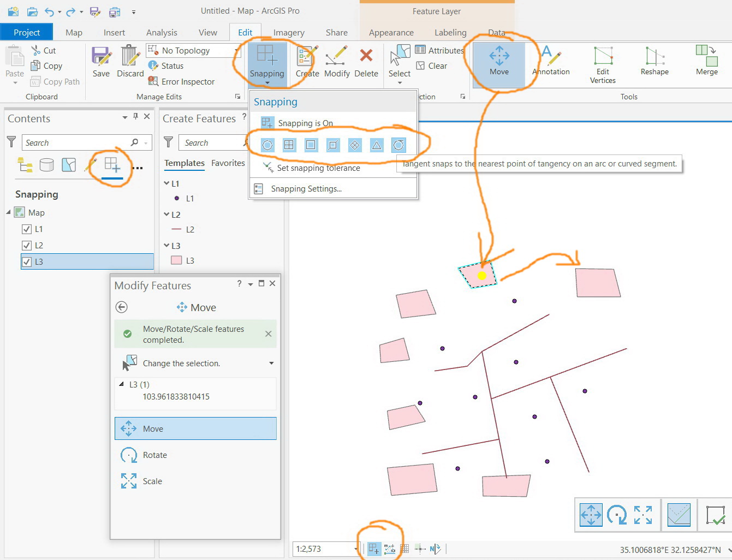Open the Status of edits
Image resolution: width=732 pixels, height=560 pixels.
(x=166, y=65)
